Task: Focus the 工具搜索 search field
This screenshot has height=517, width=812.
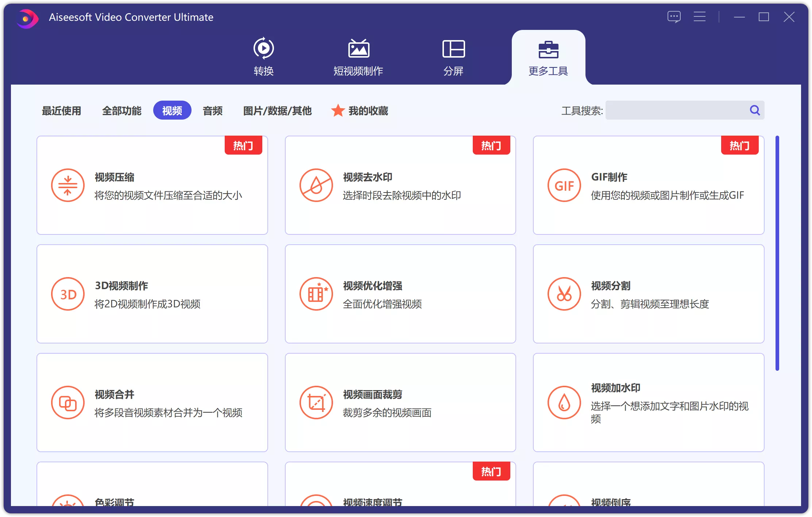Action: (x=685, y=110)
